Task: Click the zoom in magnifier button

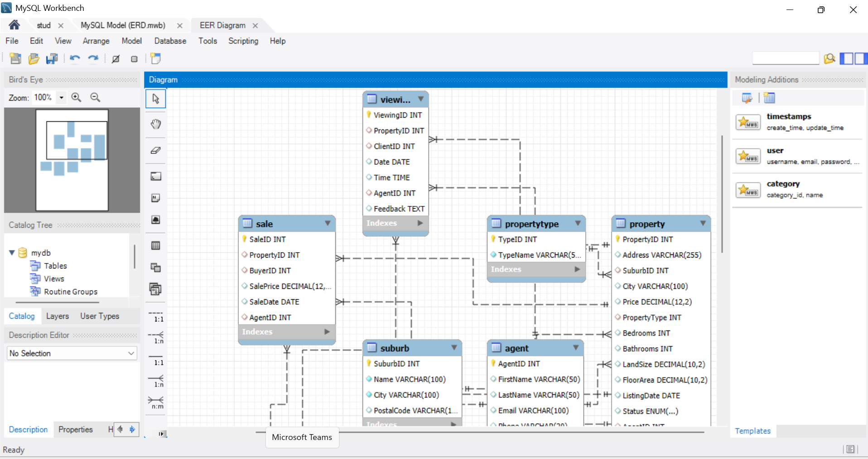Action: pyautogui.click(x=76, y=97)
